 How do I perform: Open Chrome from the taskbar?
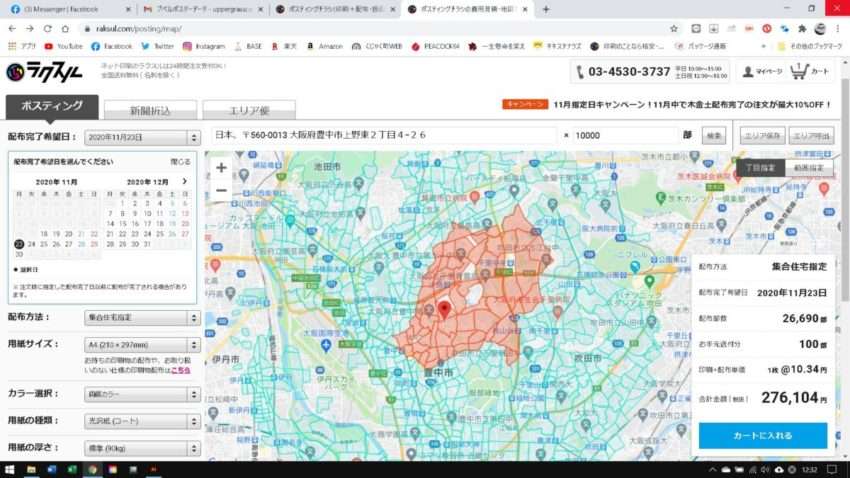pos(93,469)
